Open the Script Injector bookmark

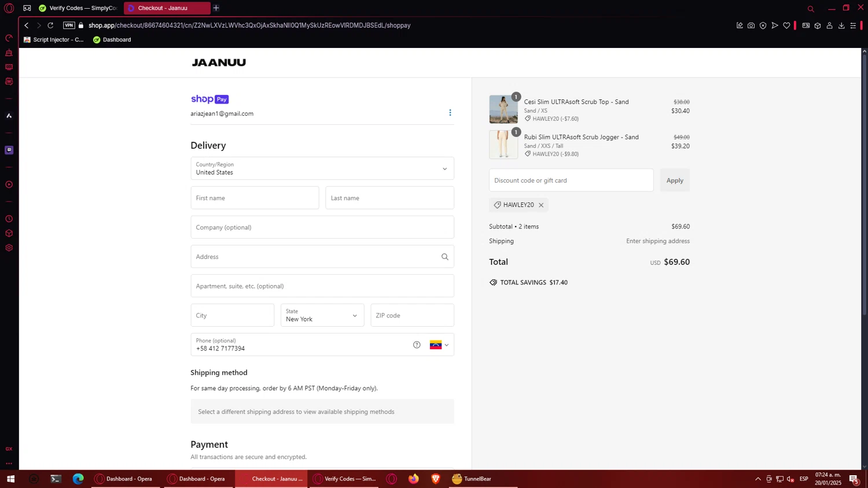54,40
